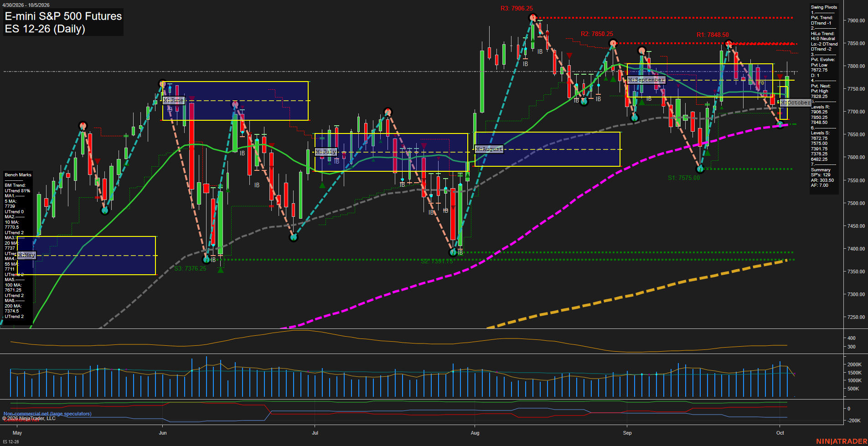This screenshot has height=446, width=868.
Task: Select the 100 MA: label in Bench Marks
Action: (13, 285)
